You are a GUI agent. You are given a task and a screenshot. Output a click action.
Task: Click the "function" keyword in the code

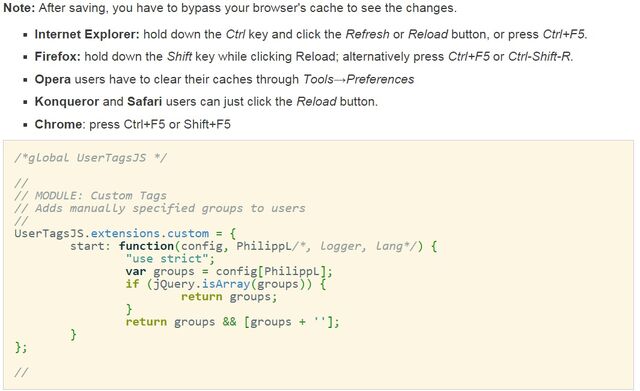[147, 246]
